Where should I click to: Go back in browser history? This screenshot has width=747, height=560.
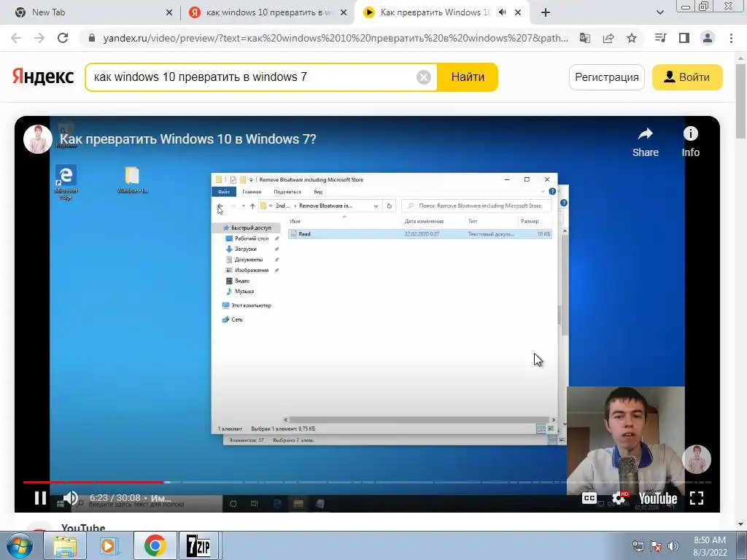[x=16, y=38]
